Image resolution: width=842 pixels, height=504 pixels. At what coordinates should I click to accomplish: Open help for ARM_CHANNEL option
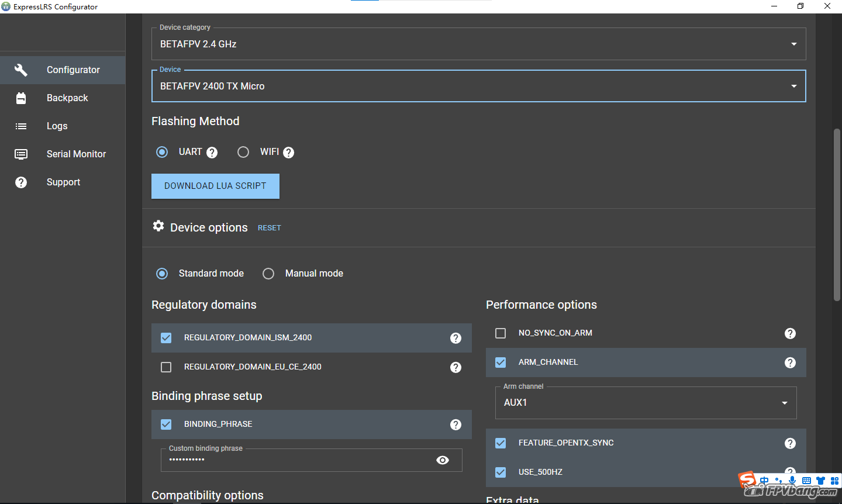click(791, 363)
